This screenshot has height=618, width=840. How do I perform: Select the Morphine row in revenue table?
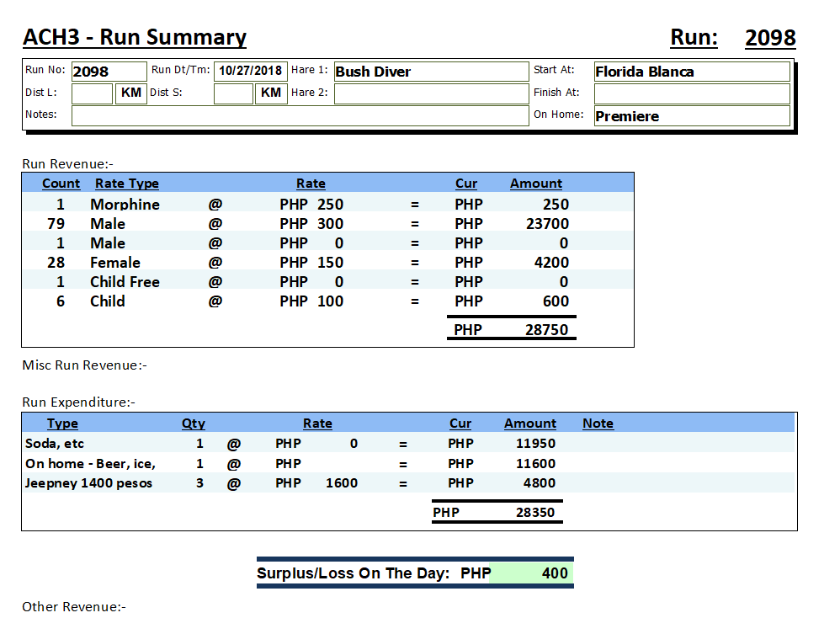125,205
